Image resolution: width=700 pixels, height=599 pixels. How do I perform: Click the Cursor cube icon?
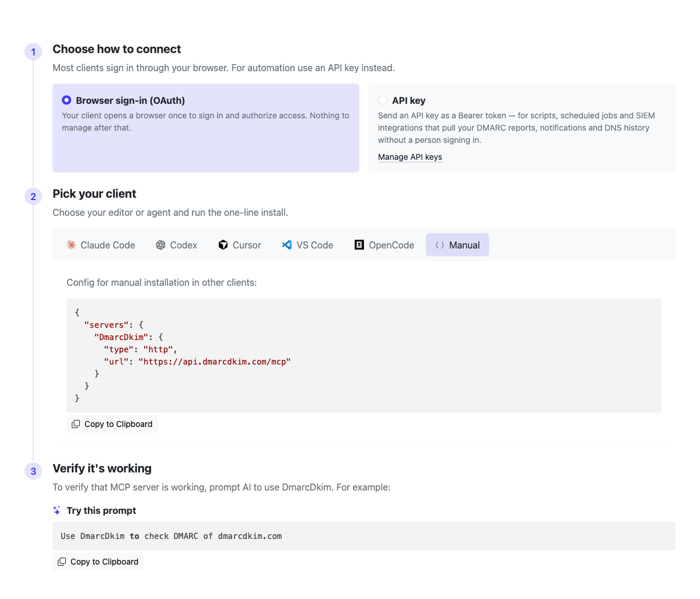pos(223,245)
